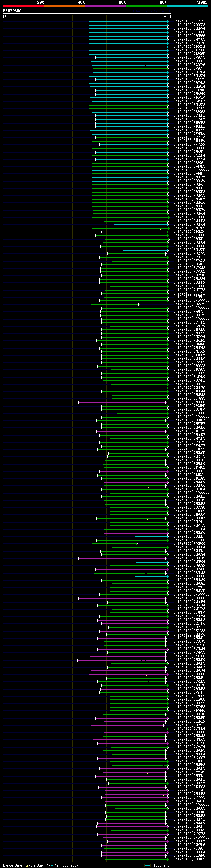Open hit UniRef100_C6T972

coord(189,21)
